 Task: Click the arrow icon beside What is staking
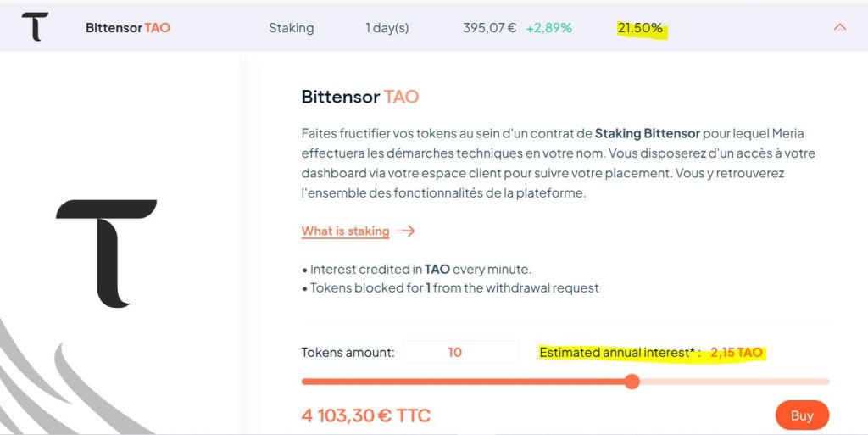407,231
